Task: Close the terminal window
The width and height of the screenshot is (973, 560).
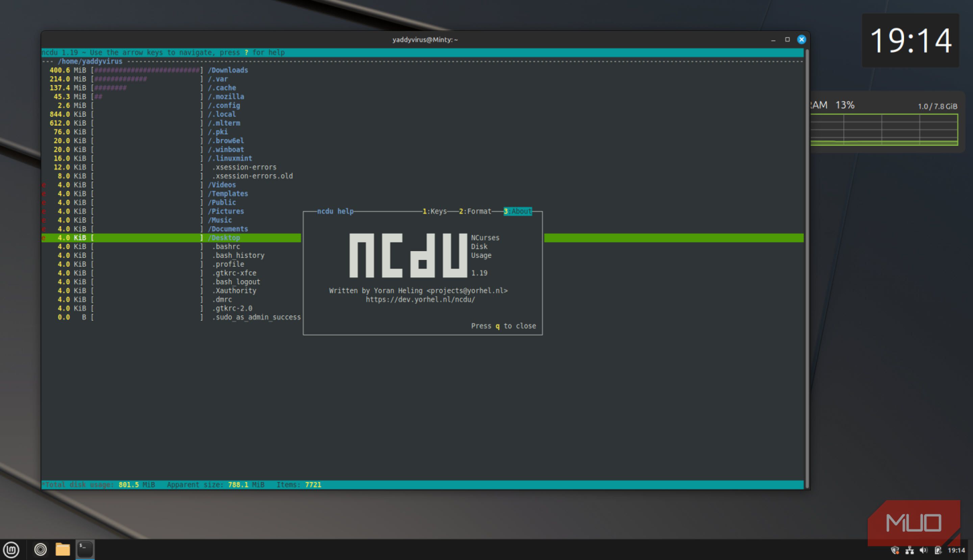Action: tap(802, 39)
